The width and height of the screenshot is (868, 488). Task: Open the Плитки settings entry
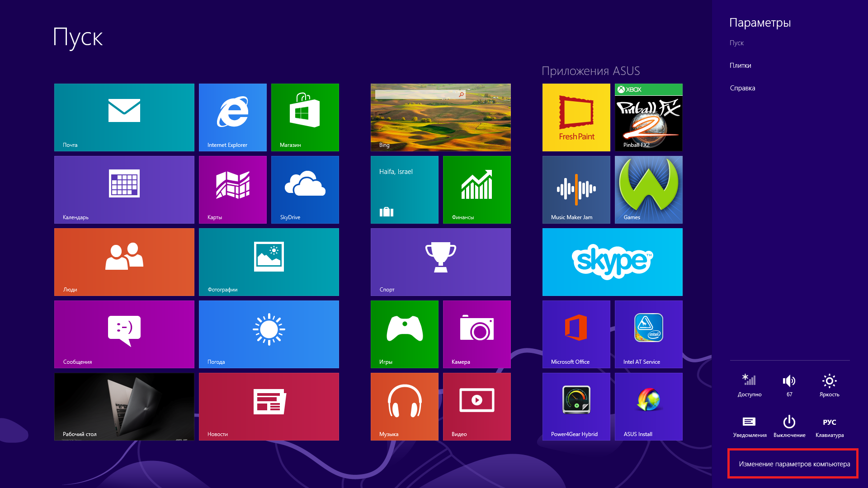pyautogui.click(x=741, y=66)
